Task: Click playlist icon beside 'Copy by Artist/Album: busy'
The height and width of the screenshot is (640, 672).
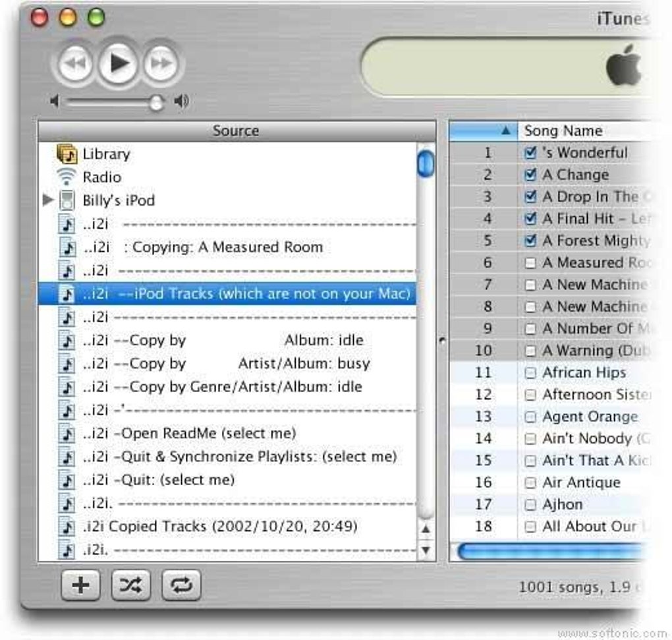Action: (x=67, y=364)
